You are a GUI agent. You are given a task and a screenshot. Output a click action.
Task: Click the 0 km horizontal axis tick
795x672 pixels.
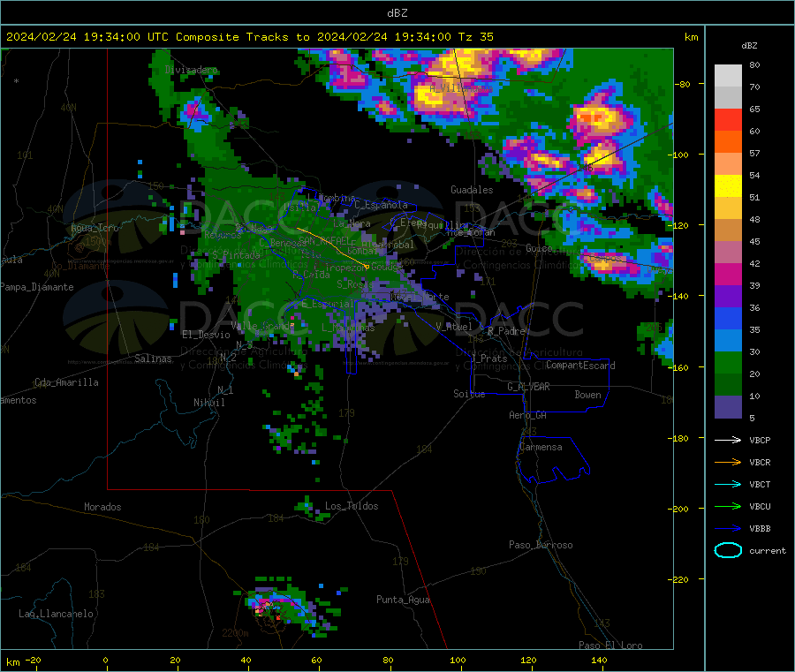(105, 661)
